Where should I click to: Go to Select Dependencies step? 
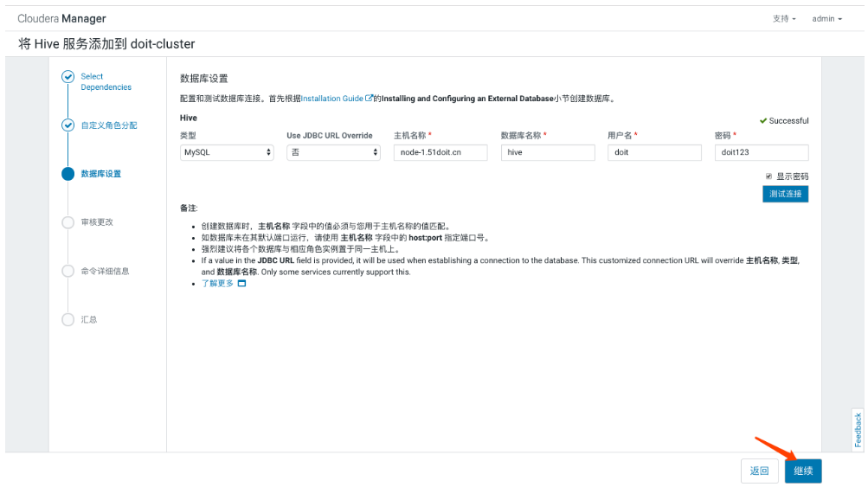click(x=106, y=82)
